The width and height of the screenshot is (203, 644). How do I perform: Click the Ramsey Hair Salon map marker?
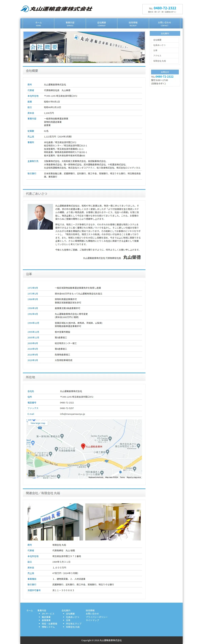pos(59,476)
